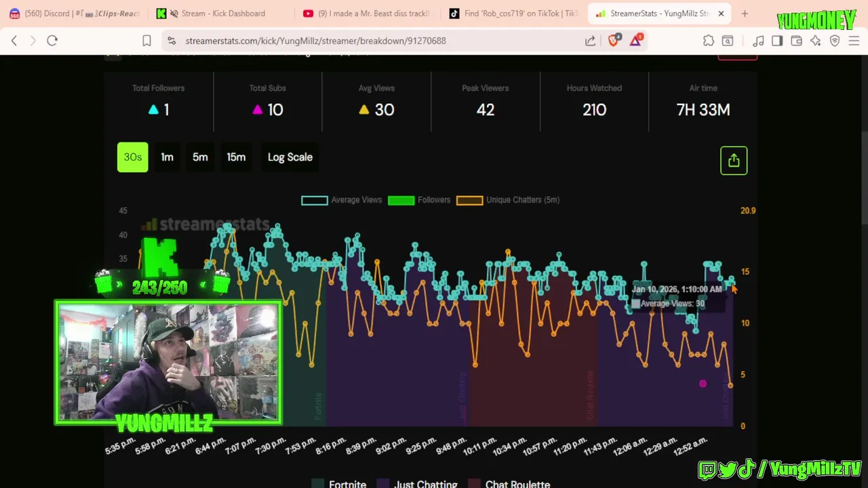Select the 5m interval

pyautogui.click(x=200, y=157)
